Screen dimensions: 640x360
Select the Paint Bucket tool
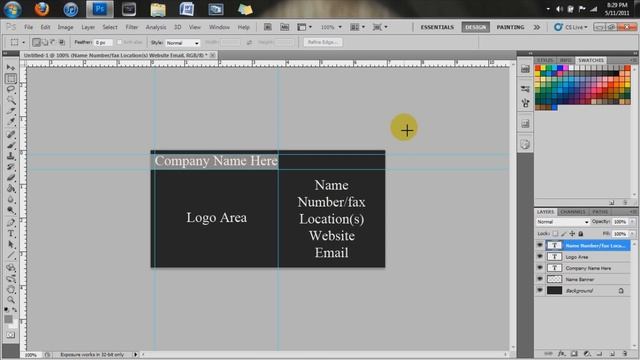coord(11,189)
